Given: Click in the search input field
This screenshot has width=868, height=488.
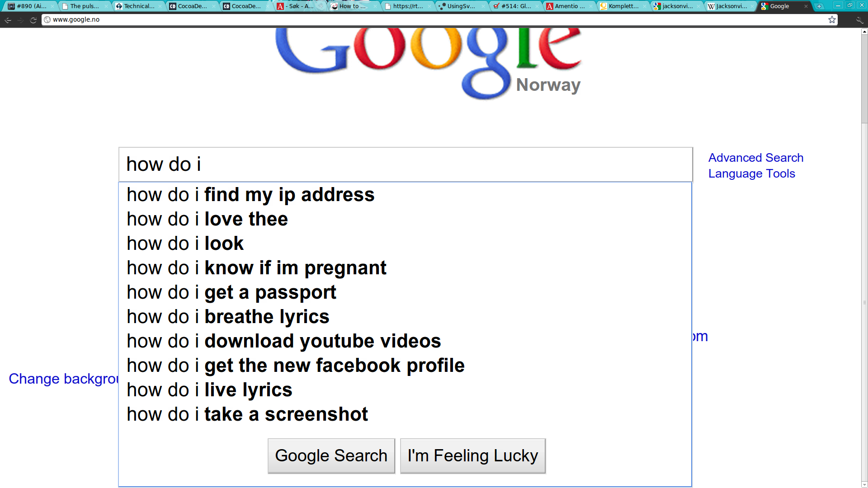Looking at the screenshot, I should tap(406, 164).
